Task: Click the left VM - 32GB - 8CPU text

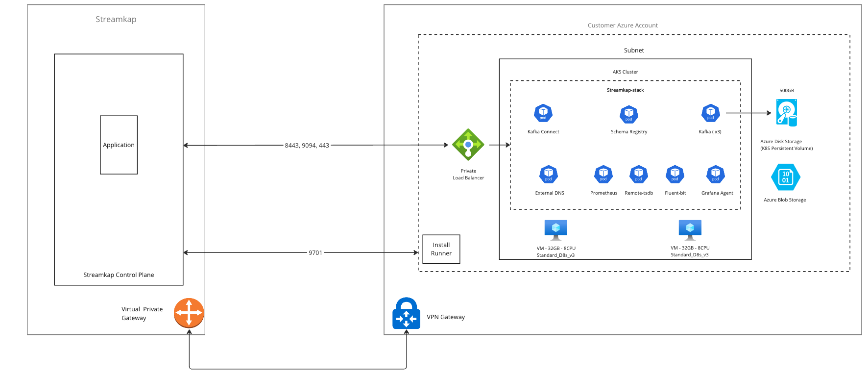Action: [x=556, y=249]
